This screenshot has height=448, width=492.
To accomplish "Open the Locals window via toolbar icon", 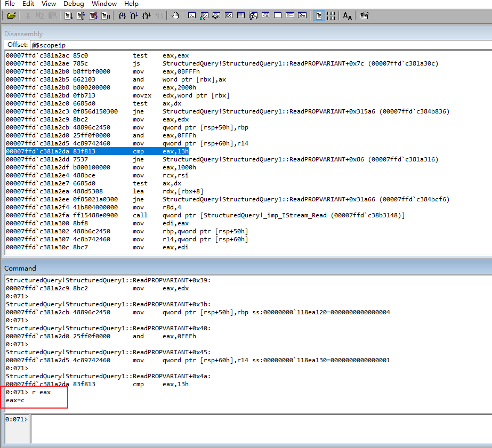I will [x=216, y=15].
